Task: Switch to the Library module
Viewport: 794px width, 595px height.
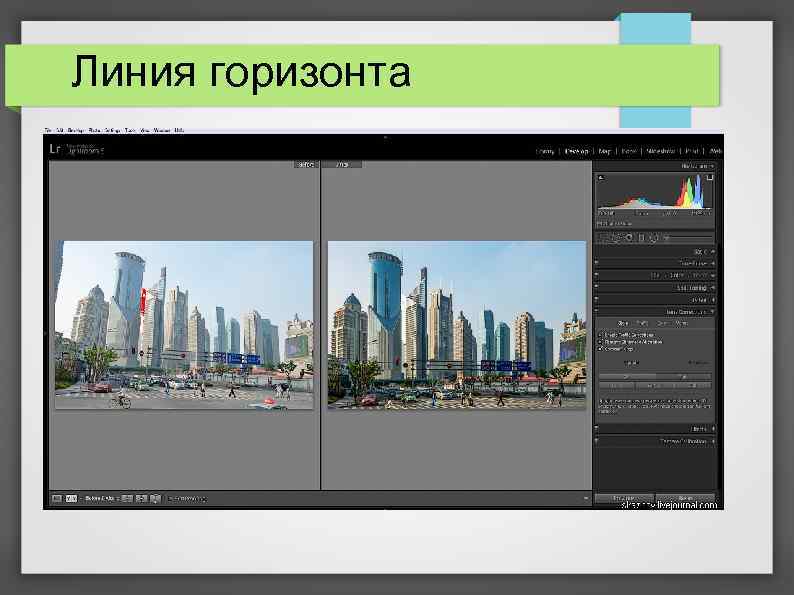Action: pyautogui.click(x=545, y=151)
